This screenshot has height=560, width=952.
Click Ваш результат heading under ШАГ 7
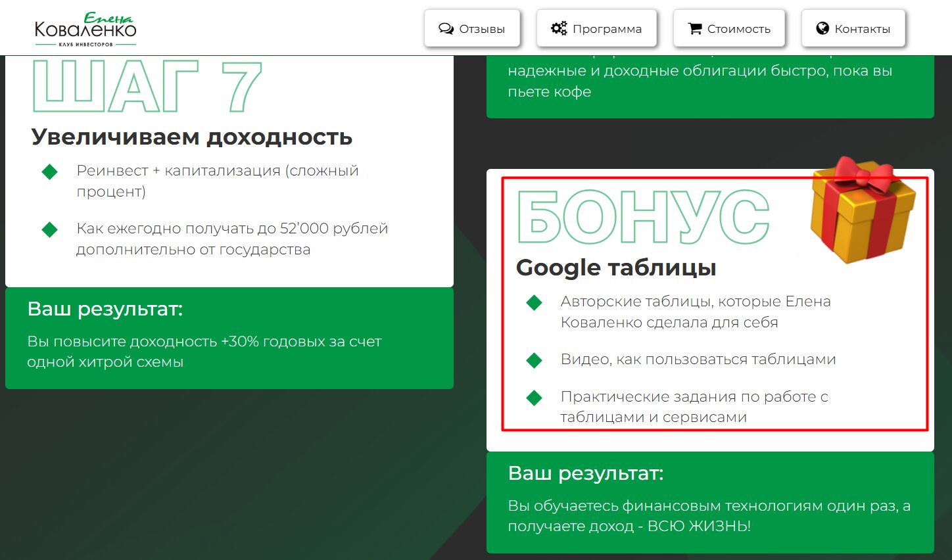pyautogui.click(x=105, y=309)
